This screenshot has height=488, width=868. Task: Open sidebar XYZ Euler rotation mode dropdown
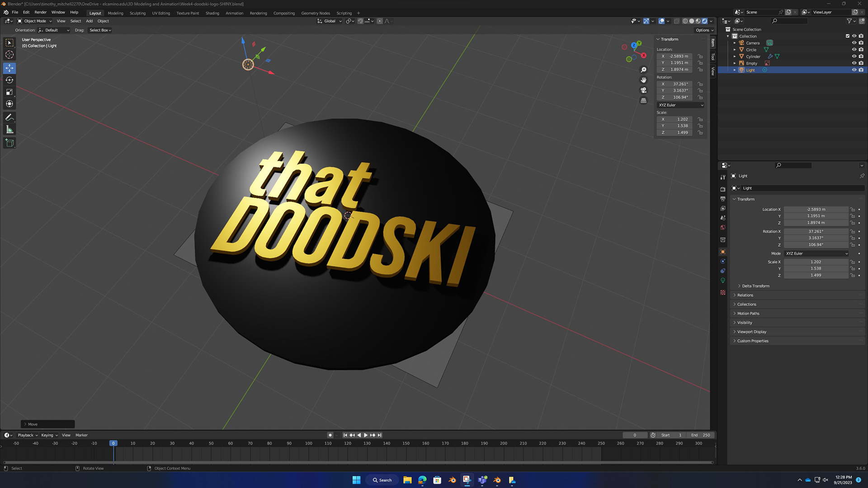click(x=680, y=105)
